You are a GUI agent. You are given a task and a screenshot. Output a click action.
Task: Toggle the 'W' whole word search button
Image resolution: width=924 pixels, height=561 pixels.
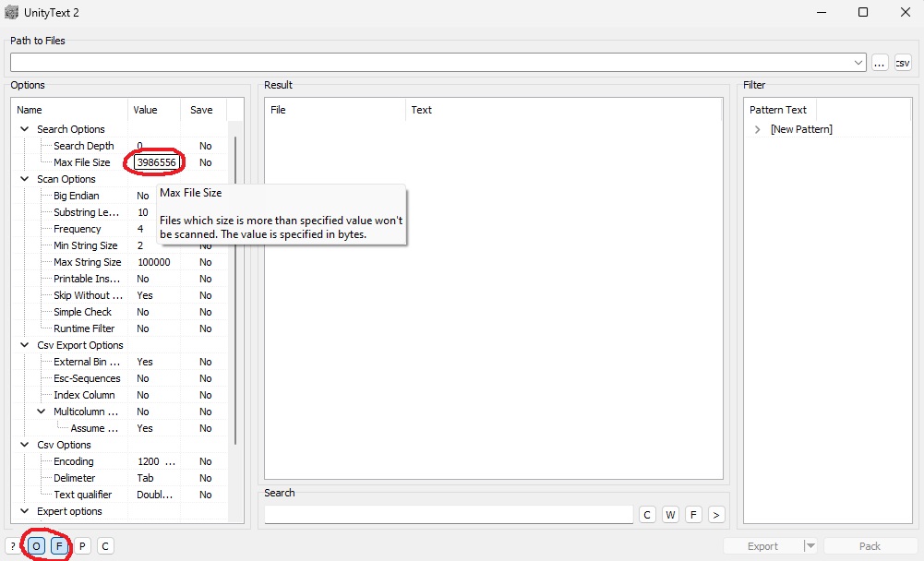670,515
